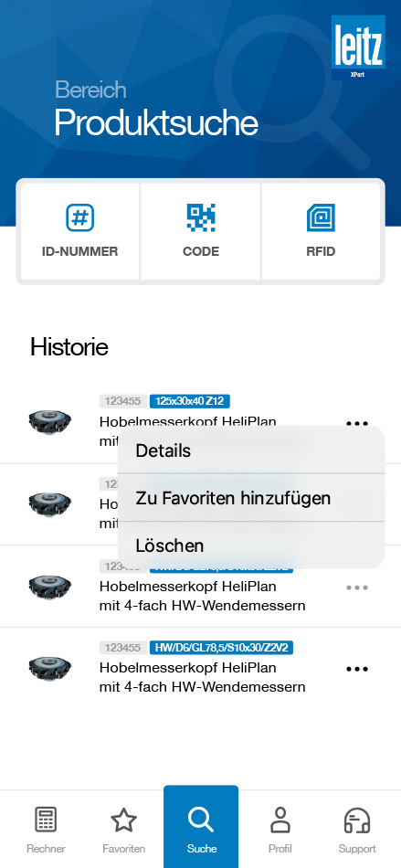Go to the Rechner calculator tab
Image resolution: width=401 pixels, height=868 pixels.
coord(46,830)
